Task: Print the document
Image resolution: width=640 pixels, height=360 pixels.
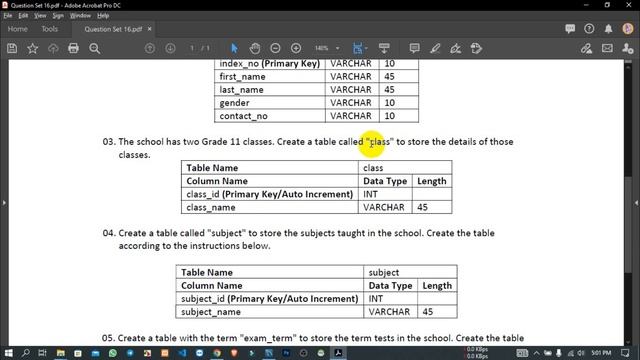Action: point(73,48)
